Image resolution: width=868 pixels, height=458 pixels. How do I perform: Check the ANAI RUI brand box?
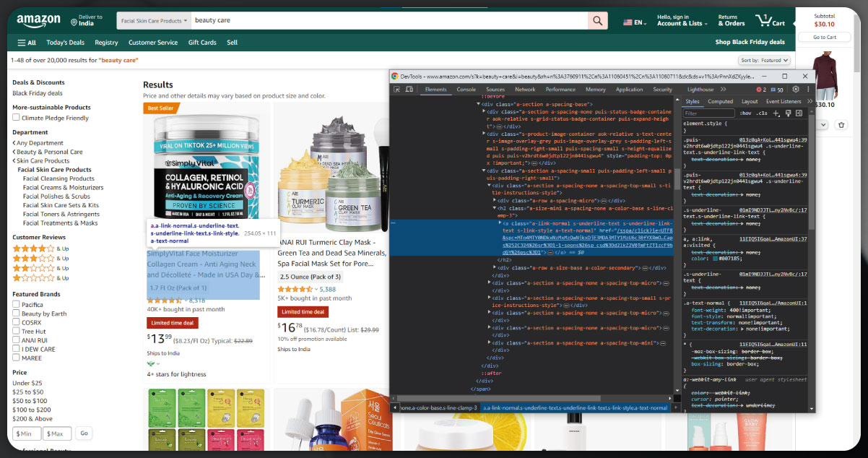tap(16, 340)
